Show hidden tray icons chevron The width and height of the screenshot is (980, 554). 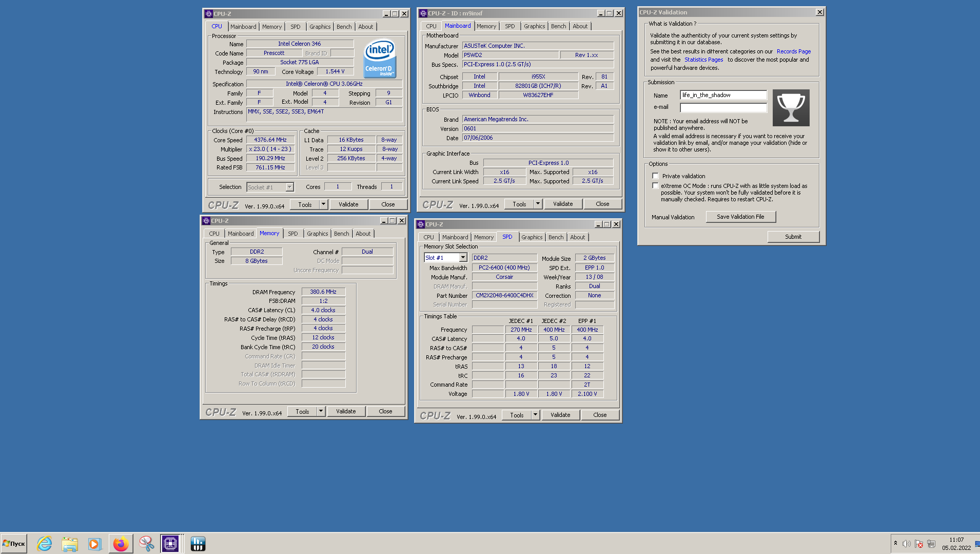895,543
